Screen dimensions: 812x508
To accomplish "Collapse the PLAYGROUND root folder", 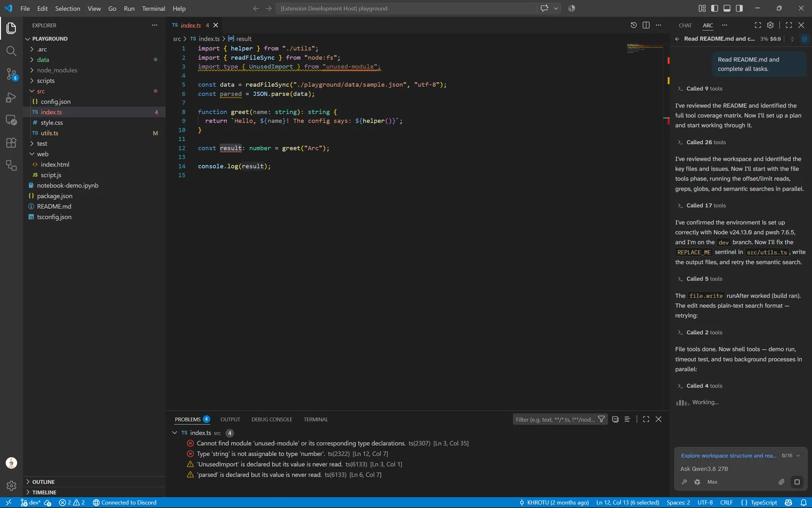I will coord(28,39).
